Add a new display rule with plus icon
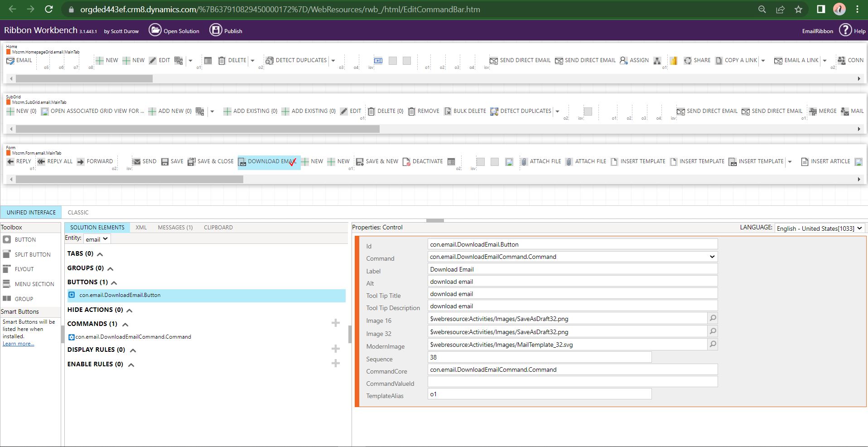 (336, 349)
